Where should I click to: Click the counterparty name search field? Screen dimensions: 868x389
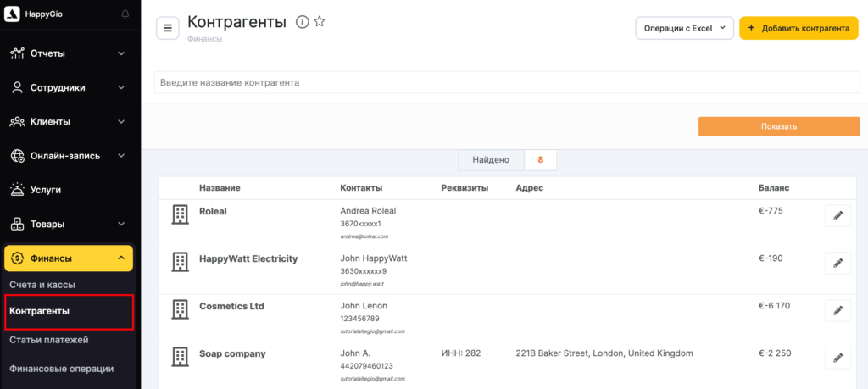click(506, 83)
